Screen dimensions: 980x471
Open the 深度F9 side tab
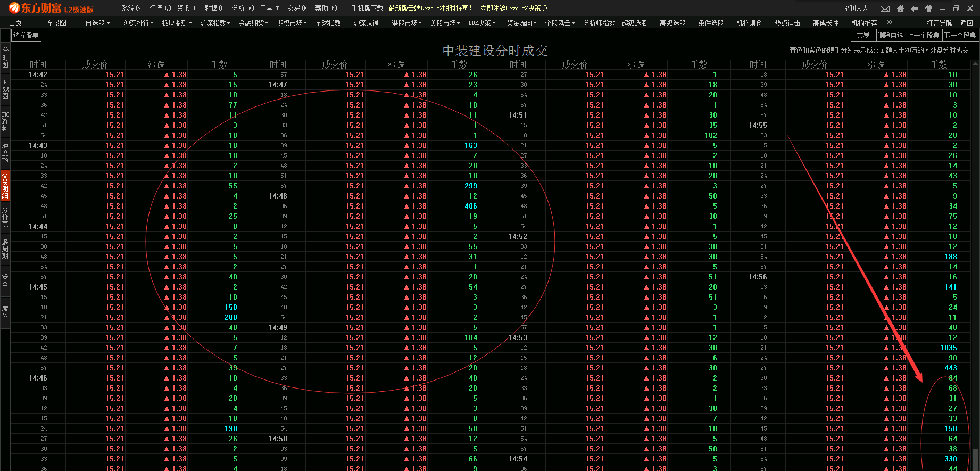[5, 153]
